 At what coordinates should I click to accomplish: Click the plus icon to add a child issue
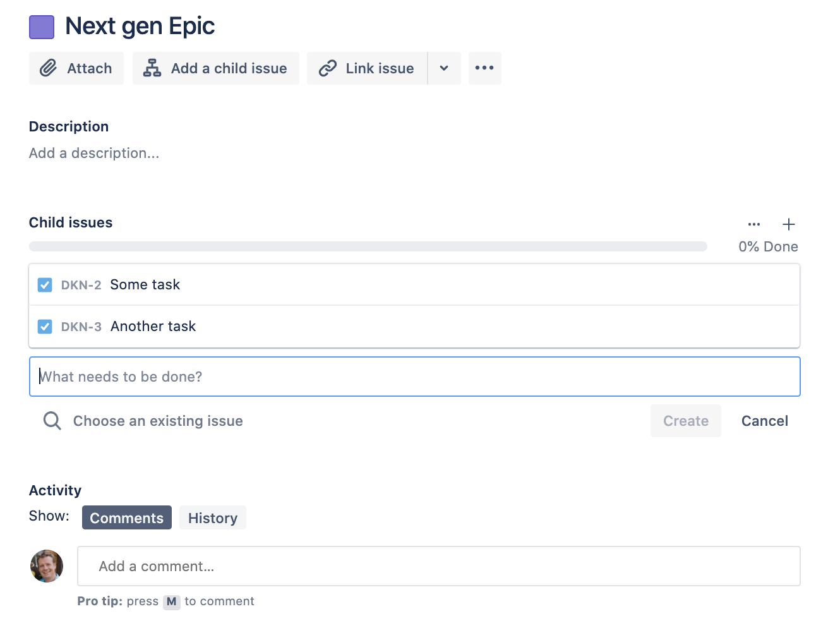788,224
